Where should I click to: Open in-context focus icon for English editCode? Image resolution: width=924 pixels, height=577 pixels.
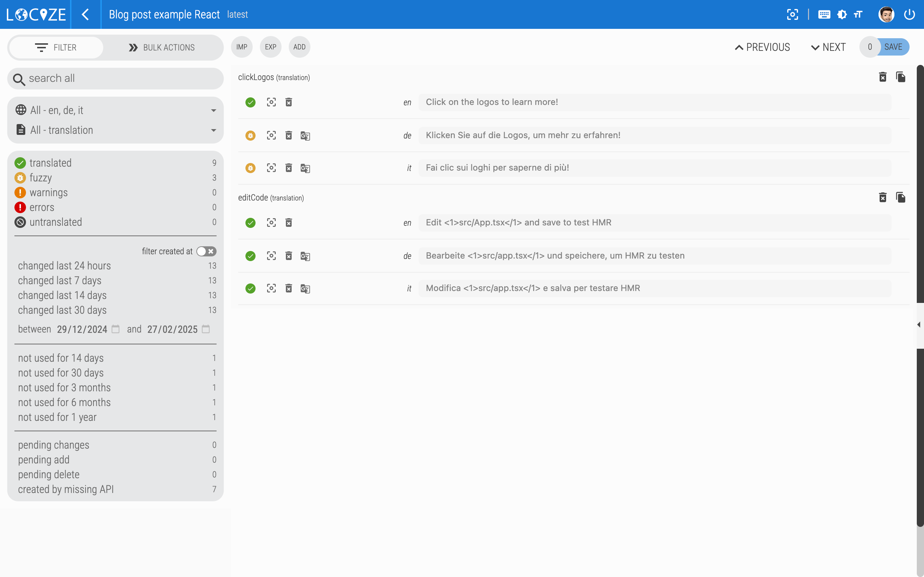pos(271,223)
